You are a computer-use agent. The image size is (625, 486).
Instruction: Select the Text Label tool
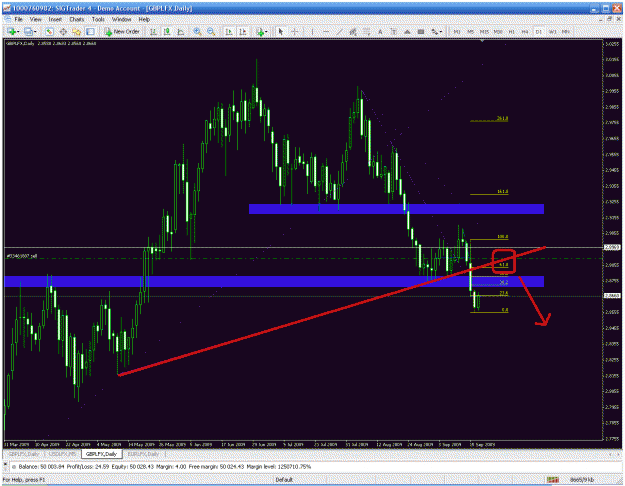pos(393,32)
